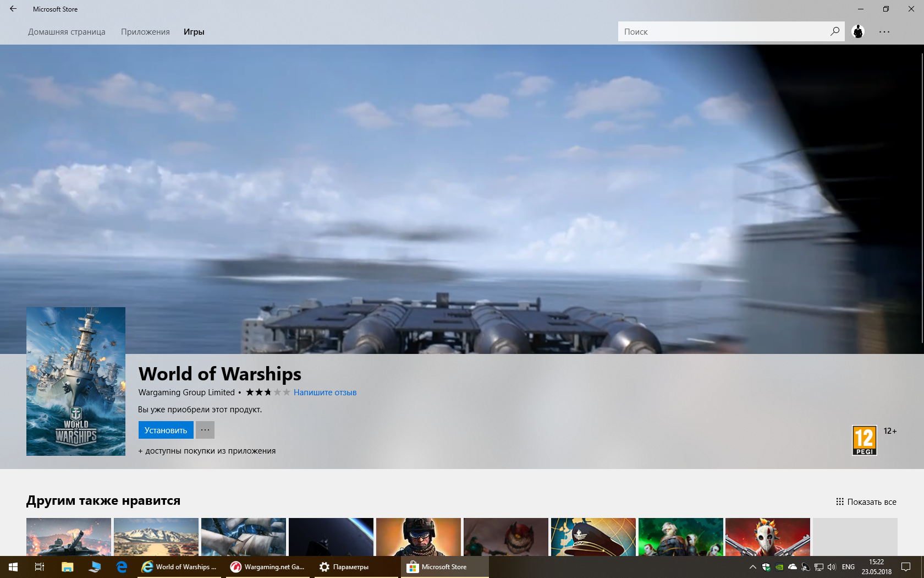Open the red skull-mask game thumbnail
The image size is (924, 578).
point(768,537)
